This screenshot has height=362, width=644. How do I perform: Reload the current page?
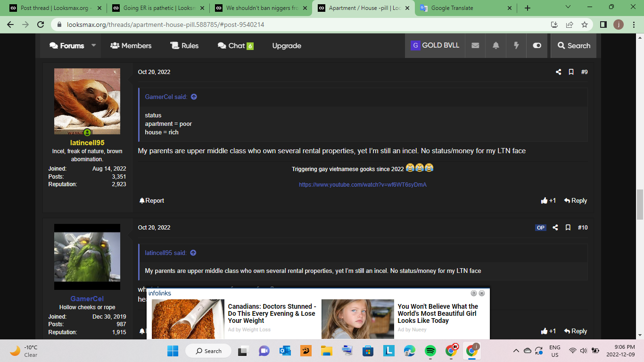tap(41, 25)
